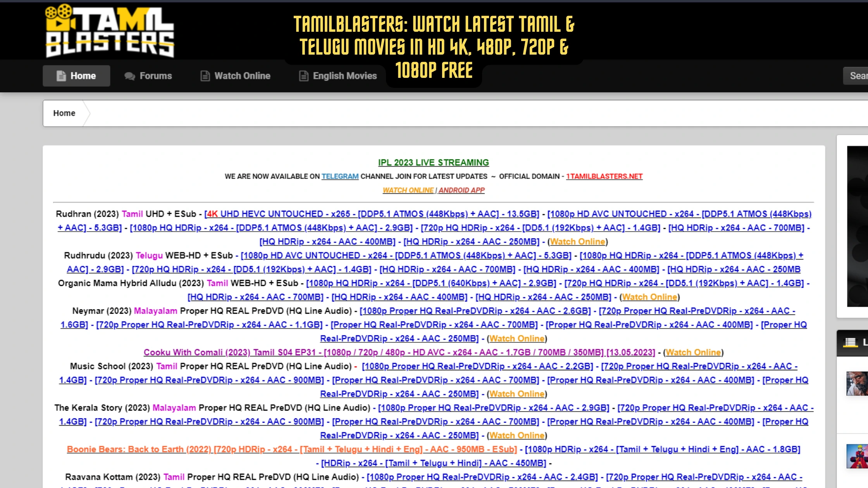The height and width of the screenshot is (488, 868).
Task: Click Watch Online for The Kerala Story
Action: pos(517,436)
